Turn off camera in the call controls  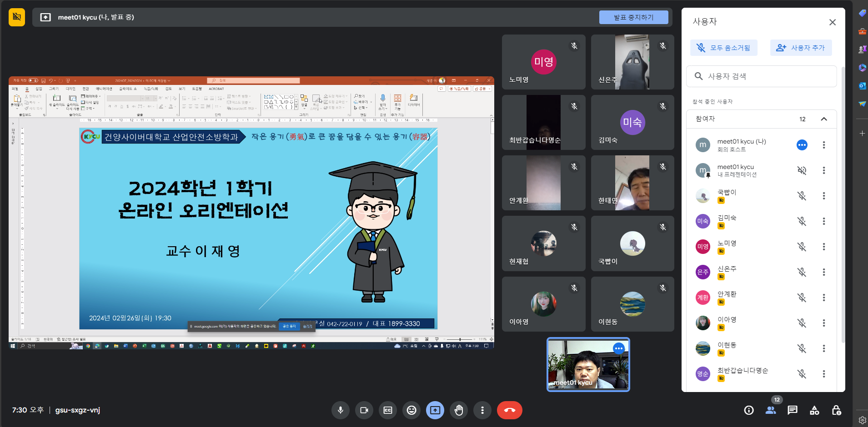tap(364, 410)
